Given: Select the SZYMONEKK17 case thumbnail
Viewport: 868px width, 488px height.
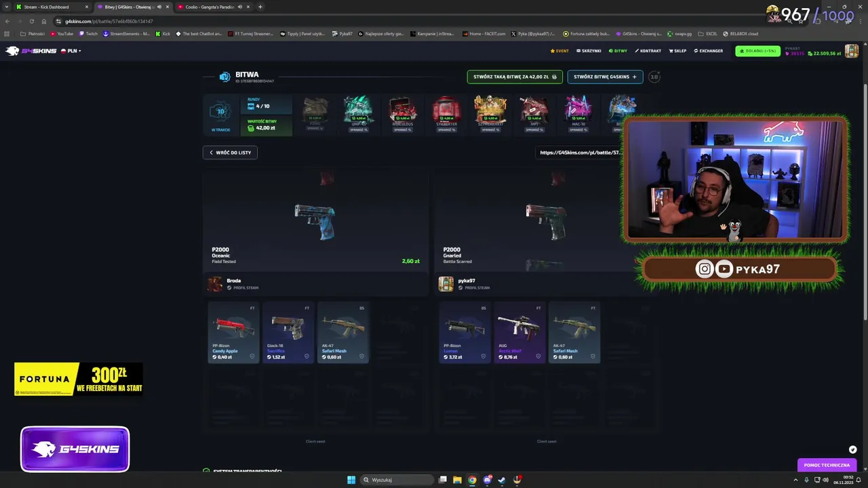Looking at the screenshot, I should pos(490,109).
